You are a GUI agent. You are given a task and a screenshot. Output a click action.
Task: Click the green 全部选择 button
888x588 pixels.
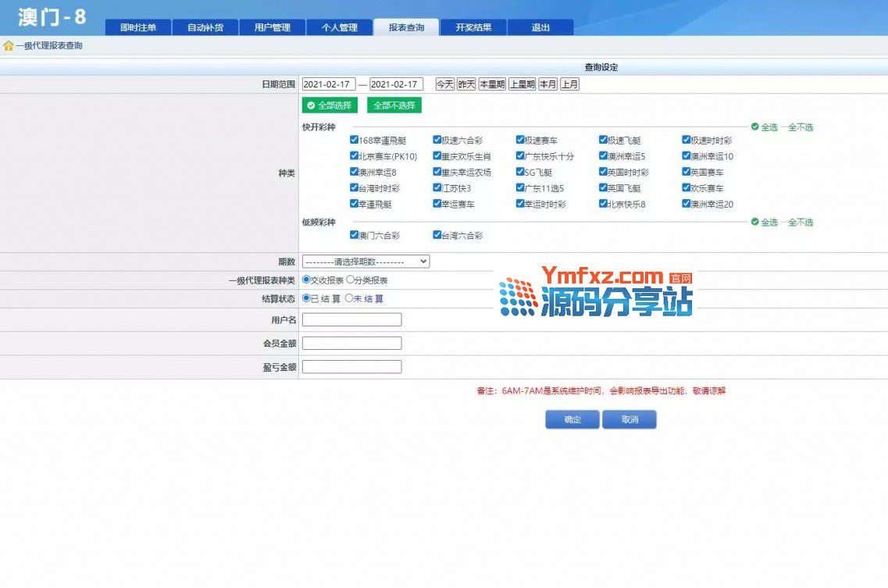(x=330, y=105)
